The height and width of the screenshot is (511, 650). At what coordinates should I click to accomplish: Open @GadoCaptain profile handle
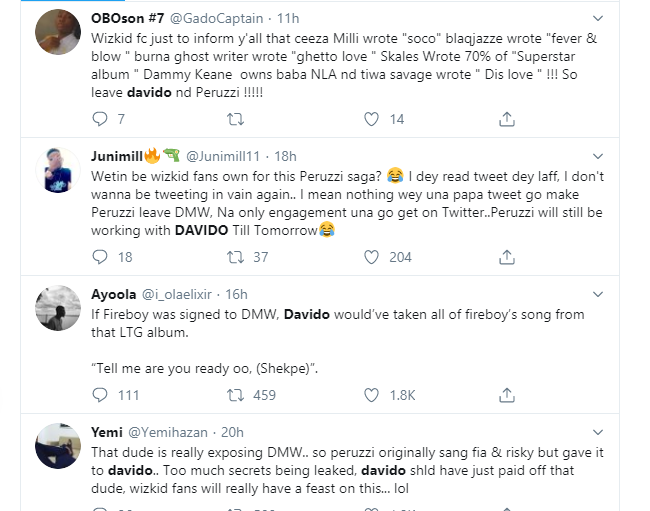click(216, 19)
